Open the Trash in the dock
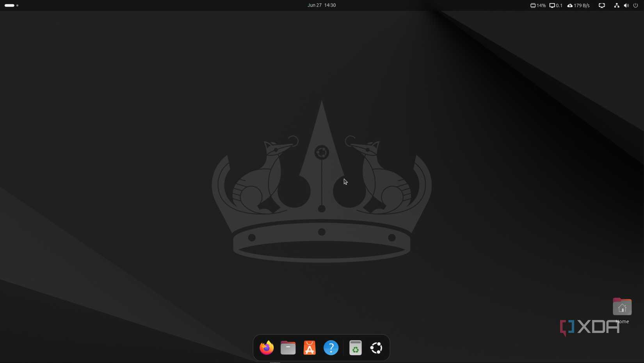This screenshot has height=363, width=644. coord(355,348)
